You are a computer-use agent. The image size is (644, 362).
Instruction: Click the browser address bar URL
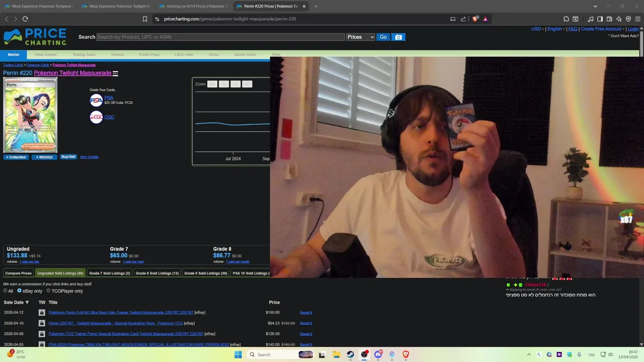[230, 19]
